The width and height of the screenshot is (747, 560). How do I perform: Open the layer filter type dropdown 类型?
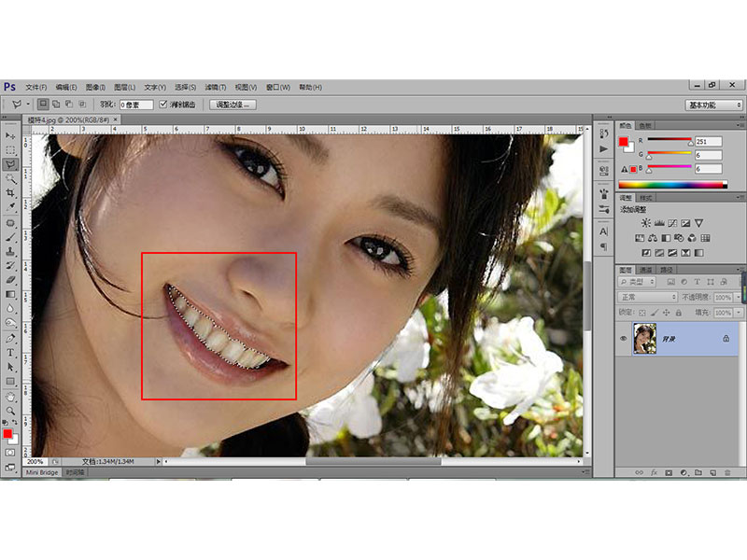pos(637,282)
